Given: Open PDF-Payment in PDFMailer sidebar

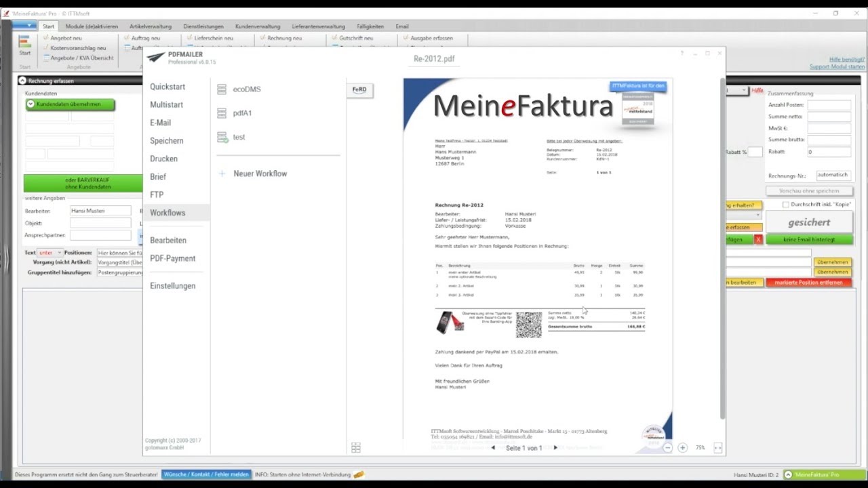Looking at the screenshot, I should [173, 258].
